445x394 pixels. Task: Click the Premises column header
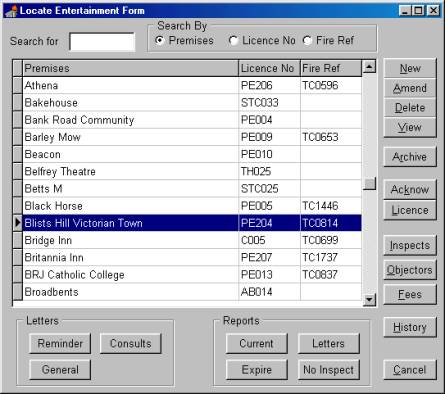tap(130, 68)
